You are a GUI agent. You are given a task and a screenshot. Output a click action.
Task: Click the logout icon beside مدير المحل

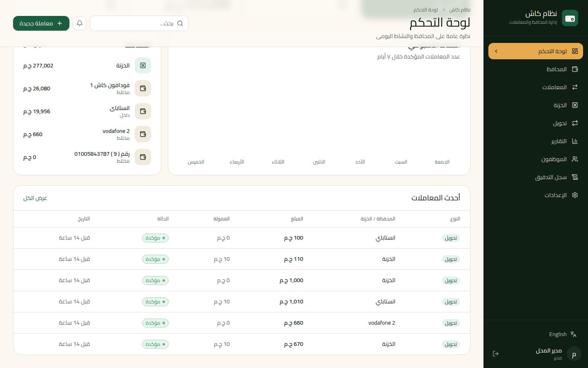[x=496, y=354]
